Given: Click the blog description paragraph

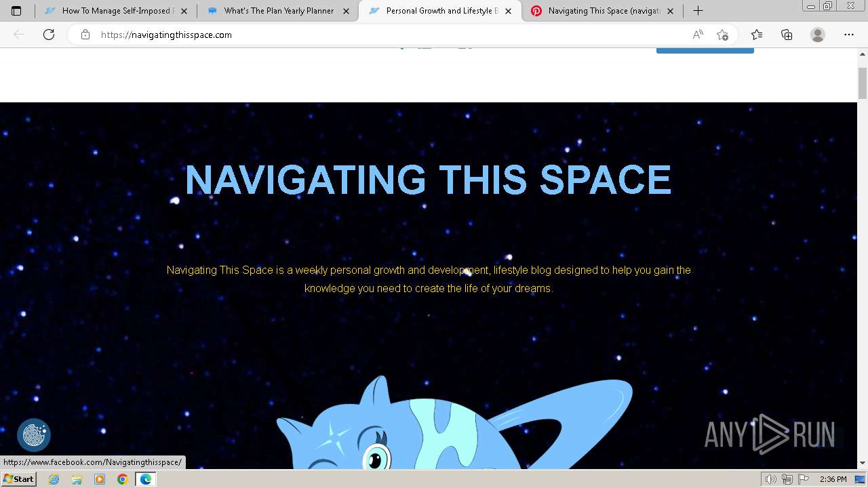Looking at the screenshot, I should click(429, 279).
